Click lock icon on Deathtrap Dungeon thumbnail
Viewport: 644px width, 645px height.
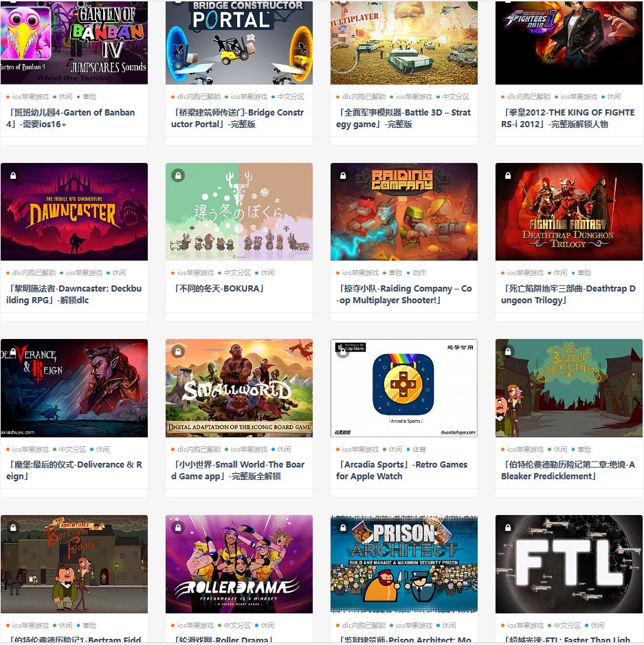pyautogui.click(x=508, y=175)
